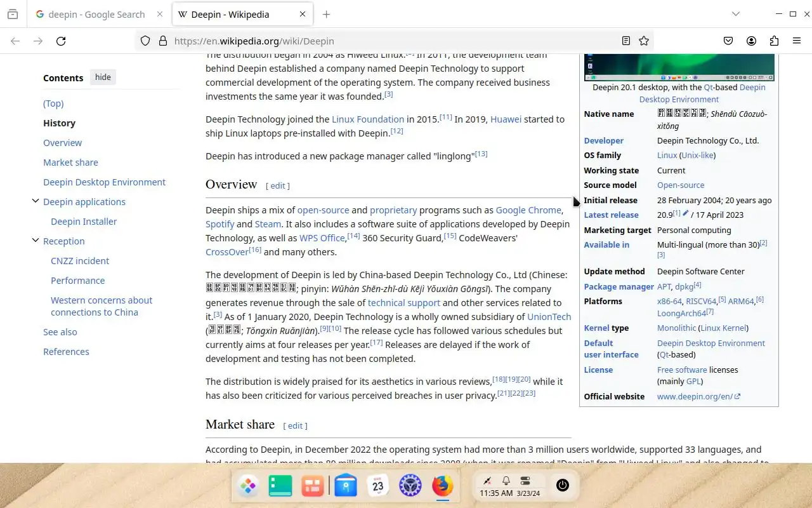Viewport: 812px width, 508px height.
Task: Follow the Spotify link
Action: click(219, 224)
